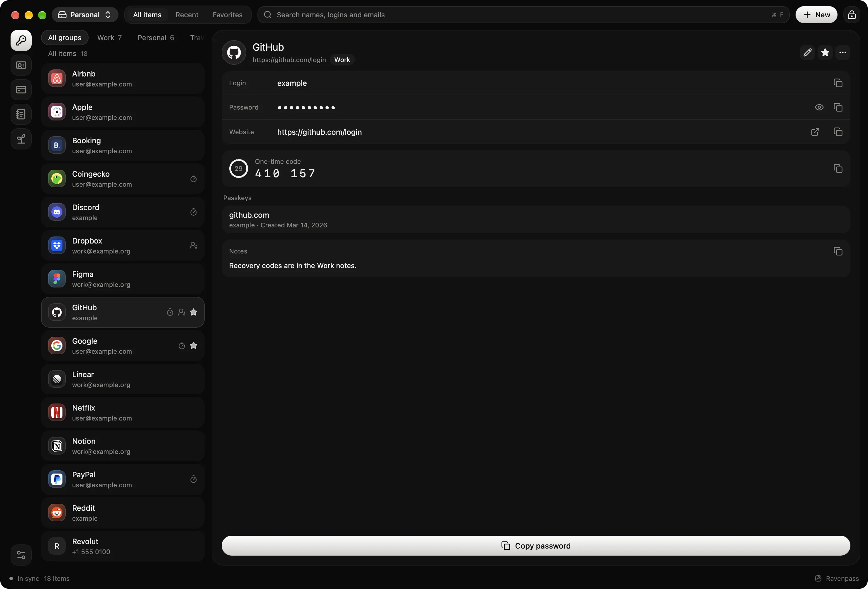Focus the search names, logins and emails field
Image resolution: width=868 pixels, height=589 pixels.
click(x=523, y=15)
